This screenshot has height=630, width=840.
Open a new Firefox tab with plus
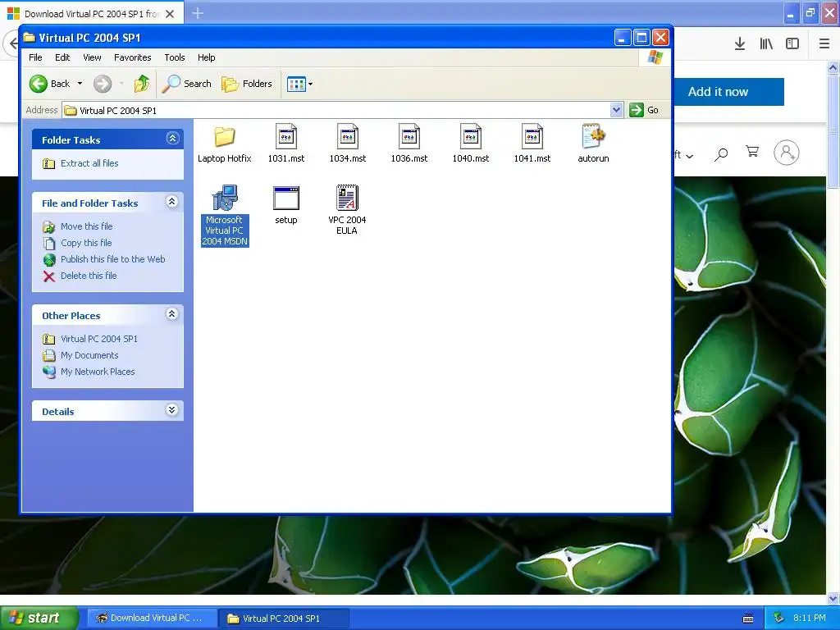tap(198, 13)
